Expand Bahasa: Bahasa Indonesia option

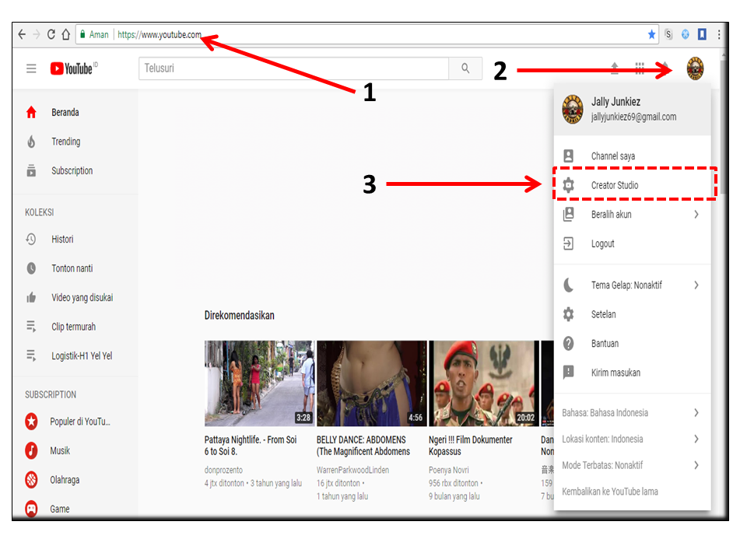632,412
